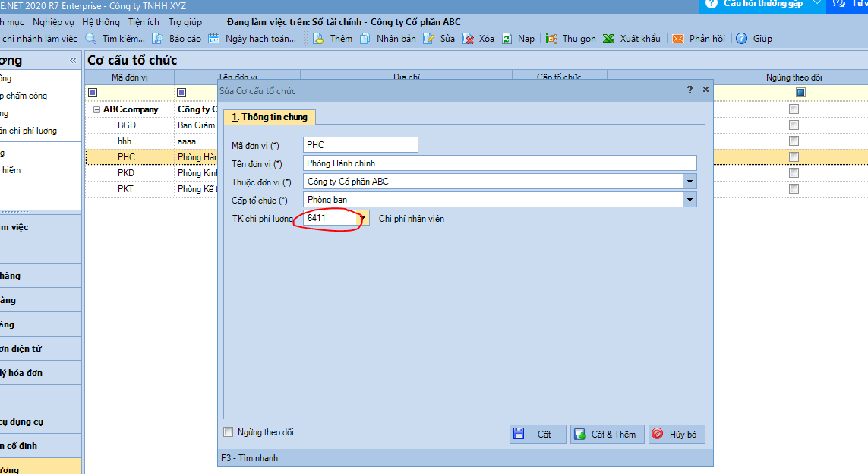Click the Xuất khẩu Excel export icon
Viewport: 868px width, 474px height.
[608, 39]
